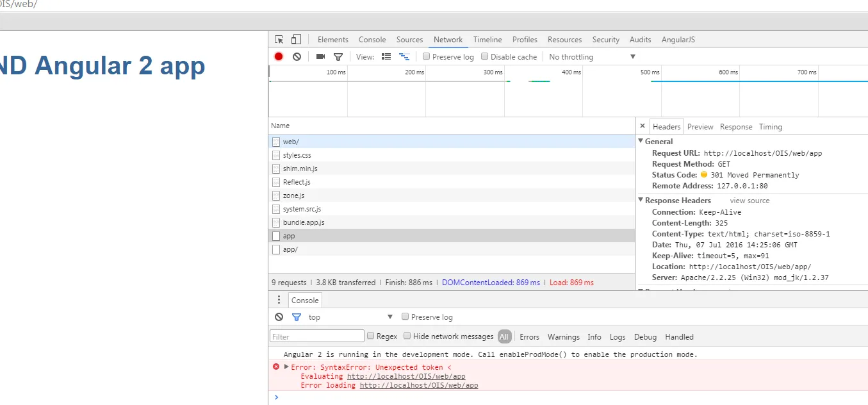
Task: Open the Sources panel tab
Action: [409, 40]
